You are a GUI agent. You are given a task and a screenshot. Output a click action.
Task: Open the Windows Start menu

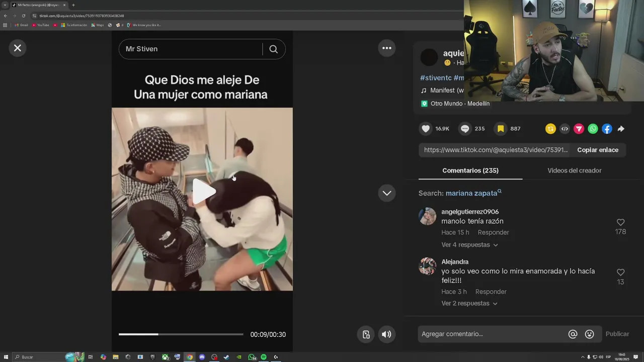coord(6,357)
